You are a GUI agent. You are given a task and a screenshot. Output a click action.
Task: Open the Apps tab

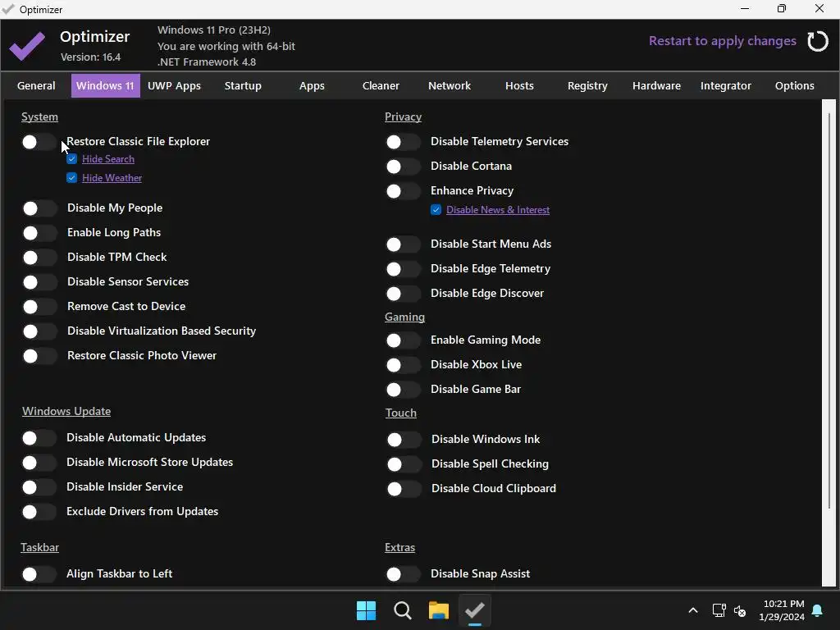coord(312,85)
